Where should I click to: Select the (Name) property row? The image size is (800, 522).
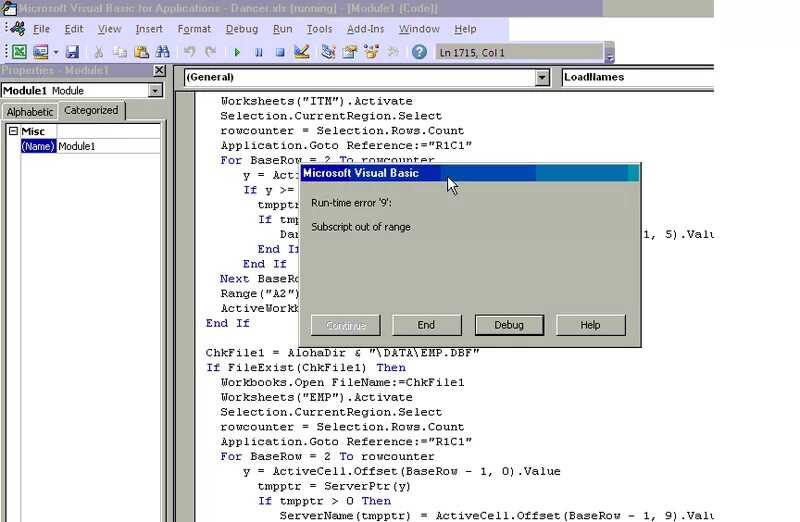(38, 146)
